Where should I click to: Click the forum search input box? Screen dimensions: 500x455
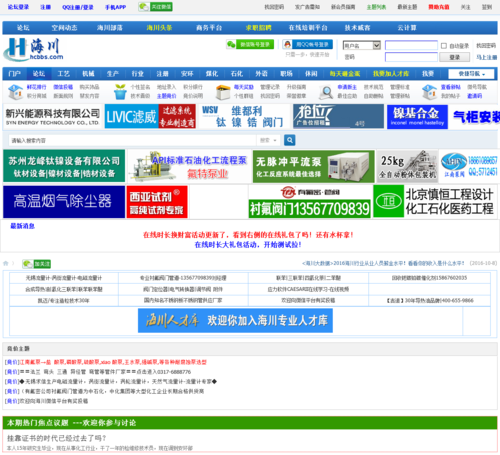tap(132, 140)
